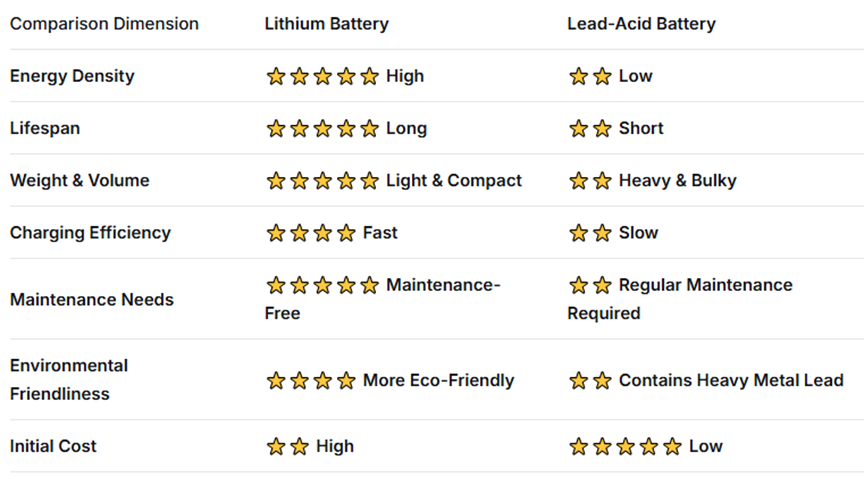This screenshot has height=494, width=864.
Task: Click the Lead-Acid Battery column header
Action: click(641, 23)
